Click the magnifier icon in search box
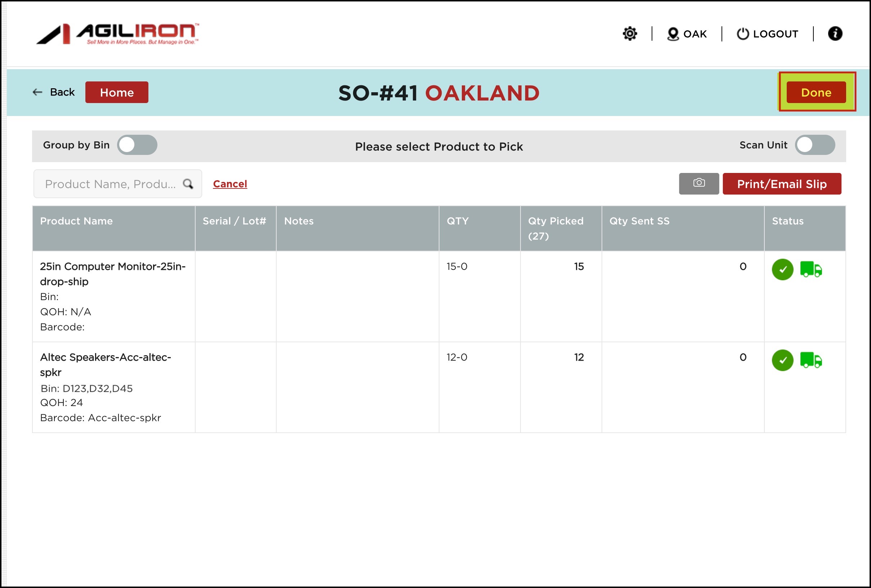Image resolution: width=871 pixels, height=588 pixels. click(188, 184)
